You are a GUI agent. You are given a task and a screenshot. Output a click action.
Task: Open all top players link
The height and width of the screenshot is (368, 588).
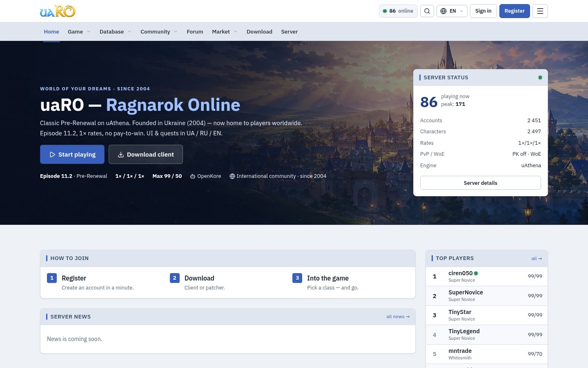tap(537, 258)
